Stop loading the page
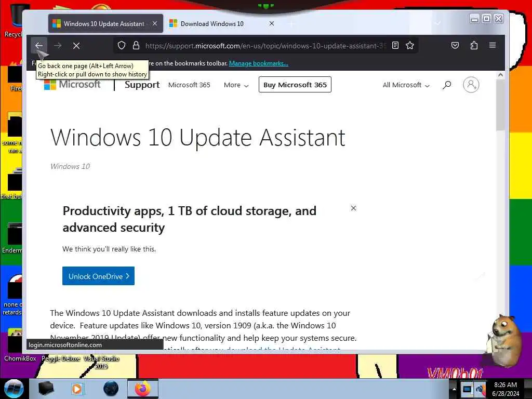 (76, 46)
